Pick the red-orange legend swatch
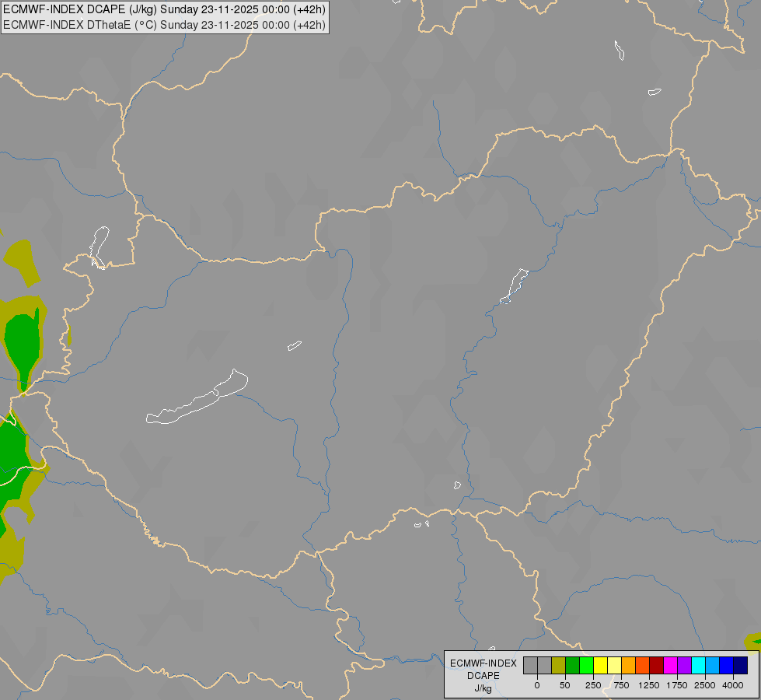761x700 pixels. pos(643,666)
